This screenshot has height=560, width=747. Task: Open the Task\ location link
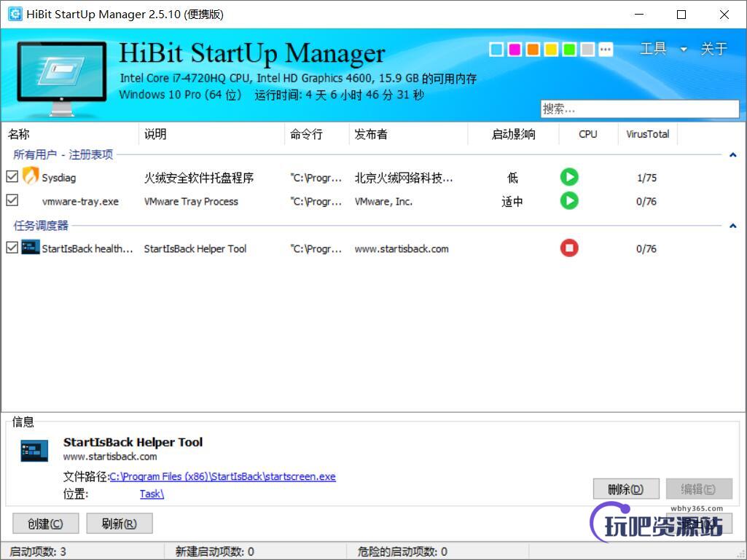click(x=152, y=494)
